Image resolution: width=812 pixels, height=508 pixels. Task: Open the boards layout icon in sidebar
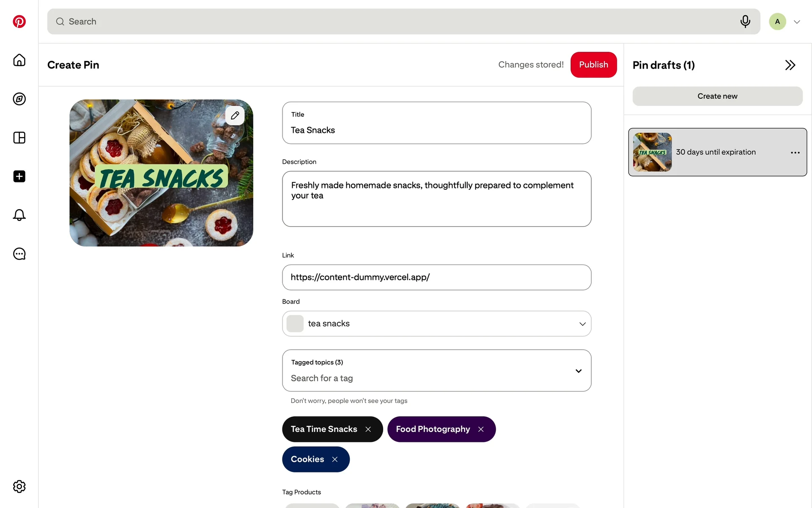[19, 138]
